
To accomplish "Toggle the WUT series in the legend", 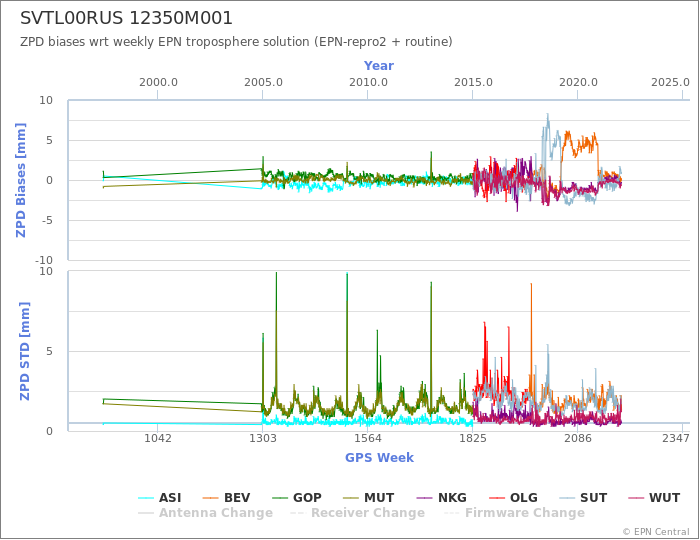I will point(654,498).
